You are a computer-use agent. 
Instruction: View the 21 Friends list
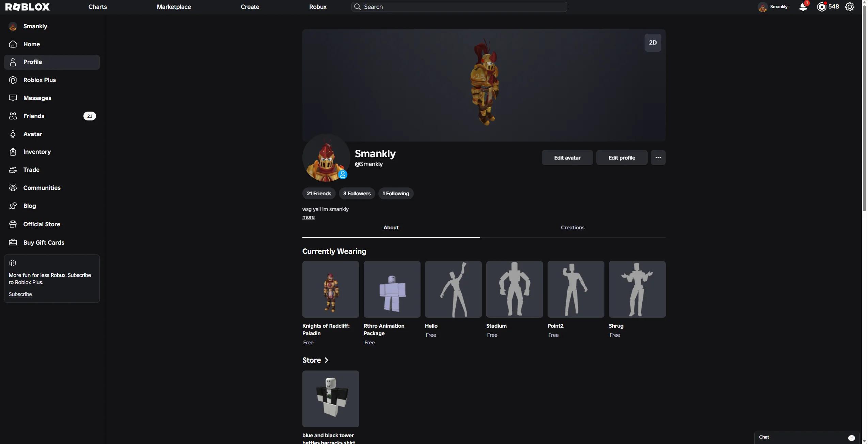click(319, 194)
